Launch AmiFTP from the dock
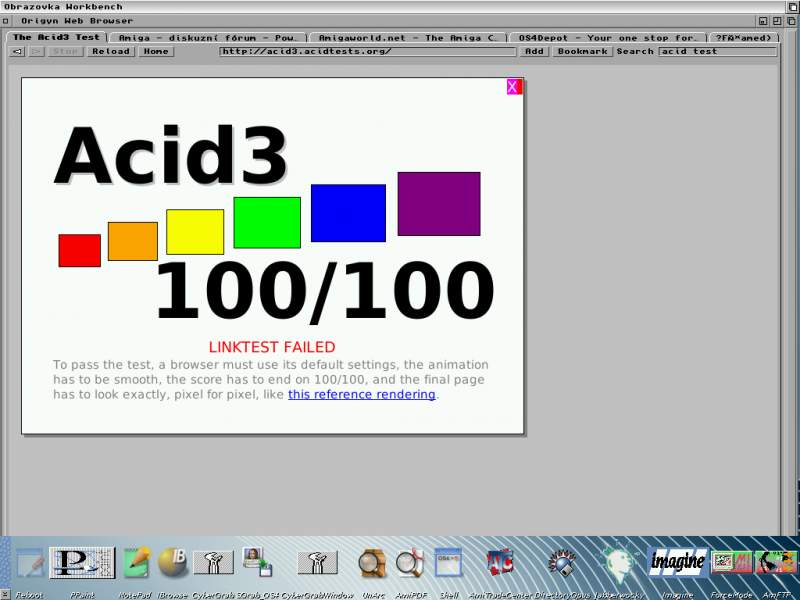This screenshot has height=600, width=800. click(775, 563)
